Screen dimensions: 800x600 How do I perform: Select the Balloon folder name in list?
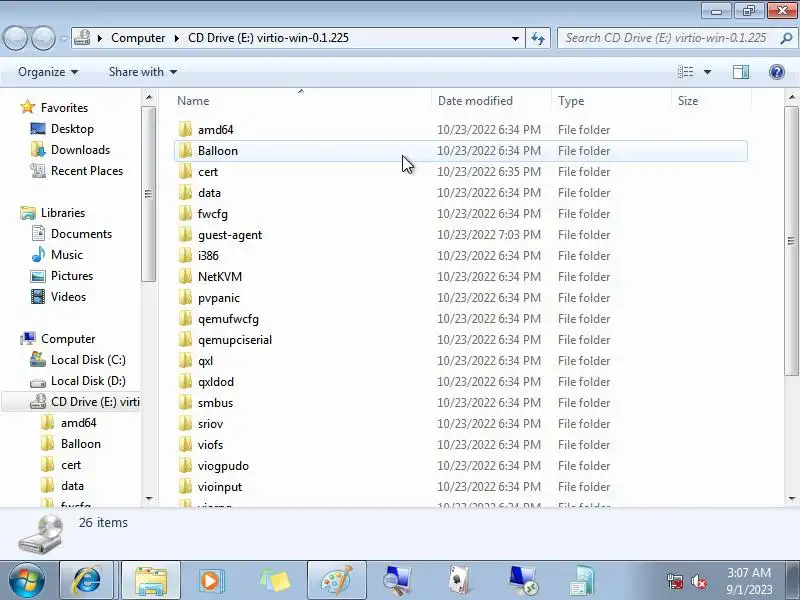coord(218,151)
